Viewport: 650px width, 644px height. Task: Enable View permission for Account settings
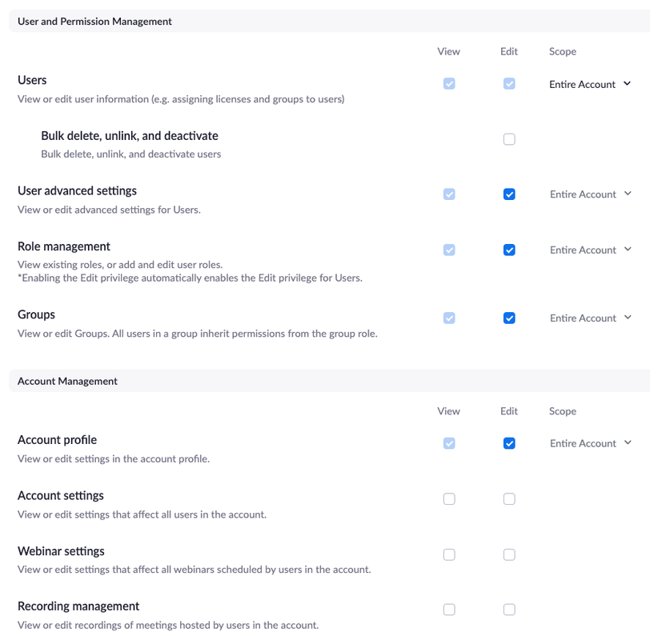point(449,498)
